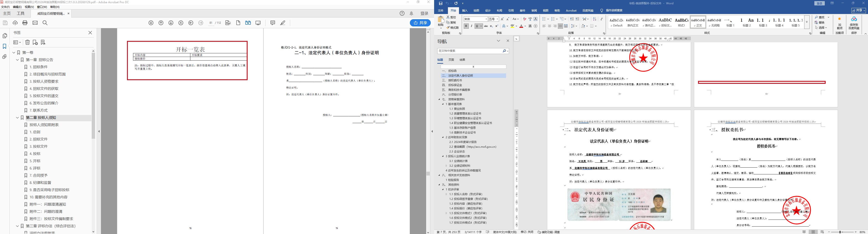Viewport: 868px width, 234px height.
Task: Open Word 选择 dropdown
Action: 822,28
